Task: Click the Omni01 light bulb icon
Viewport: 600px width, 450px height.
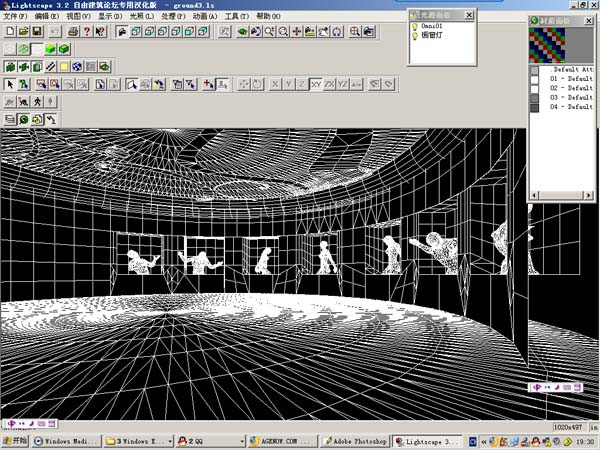Action: coord(414,26)
